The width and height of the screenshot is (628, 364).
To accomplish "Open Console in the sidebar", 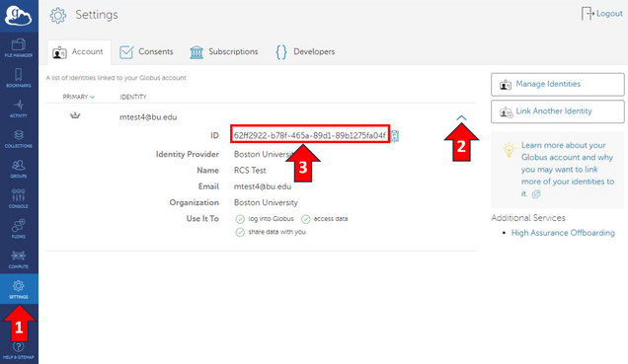I will point(19,199).
